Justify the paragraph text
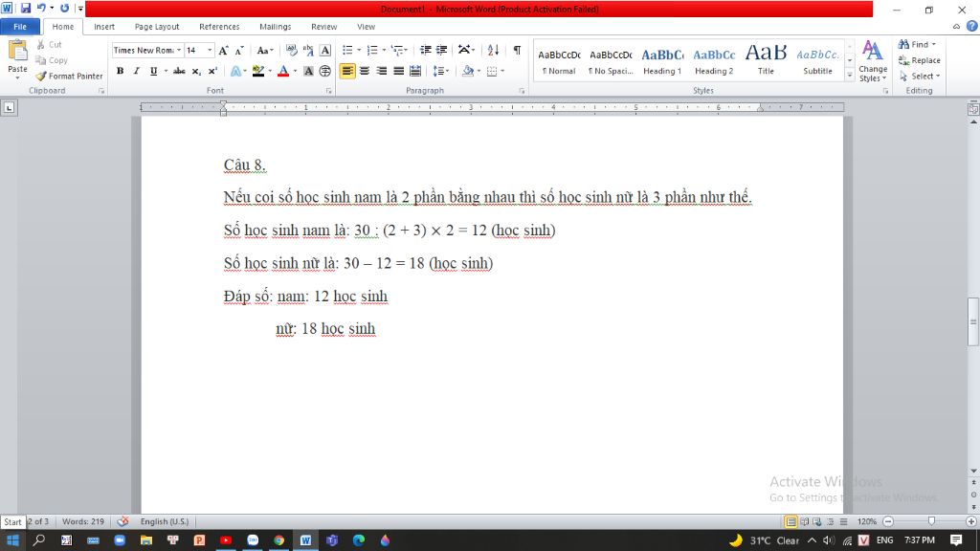Viewport: 980px width, 551px height. pyautogui.click(x=398, y=71)
